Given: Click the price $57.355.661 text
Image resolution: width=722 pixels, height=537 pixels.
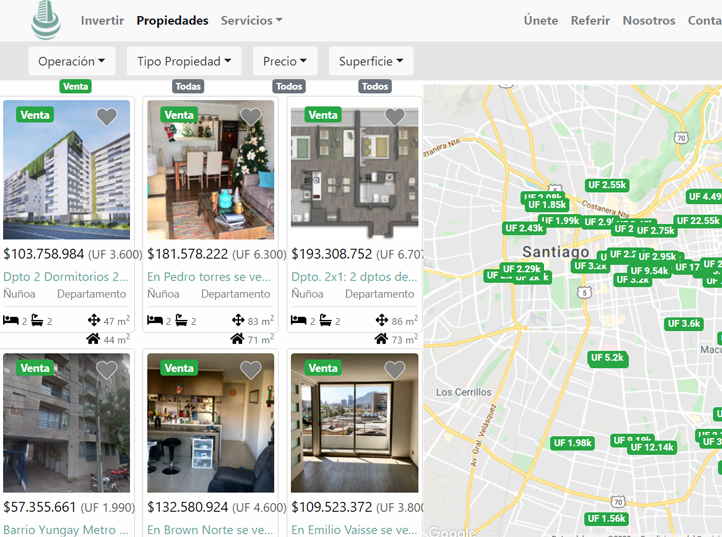Looking at the screenshot, I should click(x=40, y=507).
